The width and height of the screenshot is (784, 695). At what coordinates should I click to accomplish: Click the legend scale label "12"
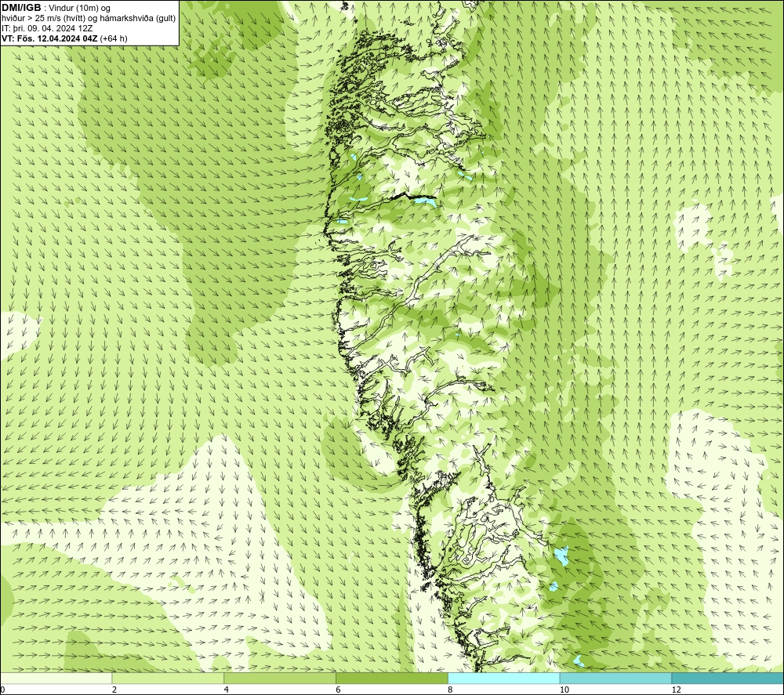coord(677,690)
